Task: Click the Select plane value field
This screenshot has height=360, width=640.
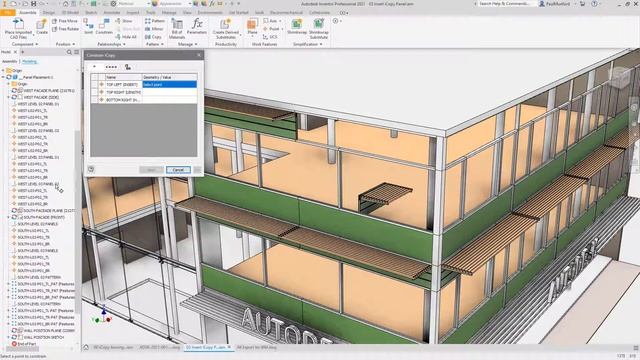Action: click(169, 84)
